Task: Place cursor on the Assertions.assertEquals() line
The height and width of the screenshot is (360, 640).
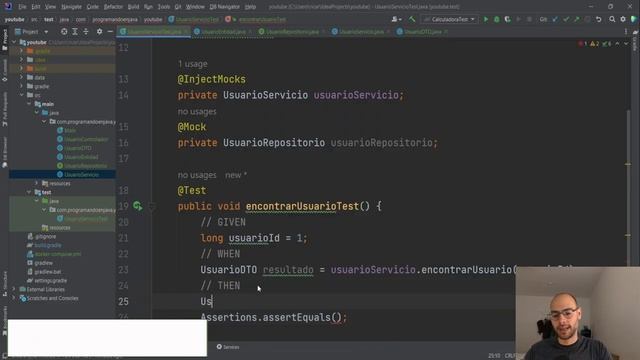Action: (x=273, y=317)
